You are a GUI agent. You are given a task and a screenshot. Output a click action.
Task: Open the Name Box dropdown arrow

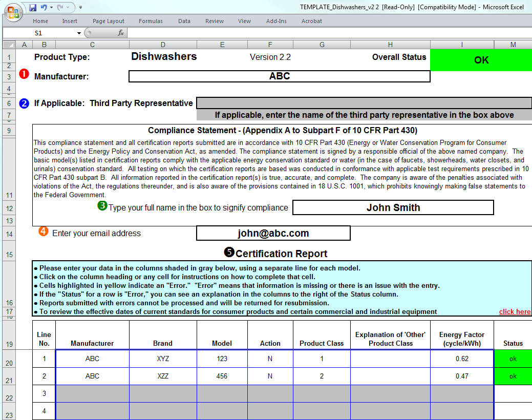pyautogui.click(x=79, y=33)
